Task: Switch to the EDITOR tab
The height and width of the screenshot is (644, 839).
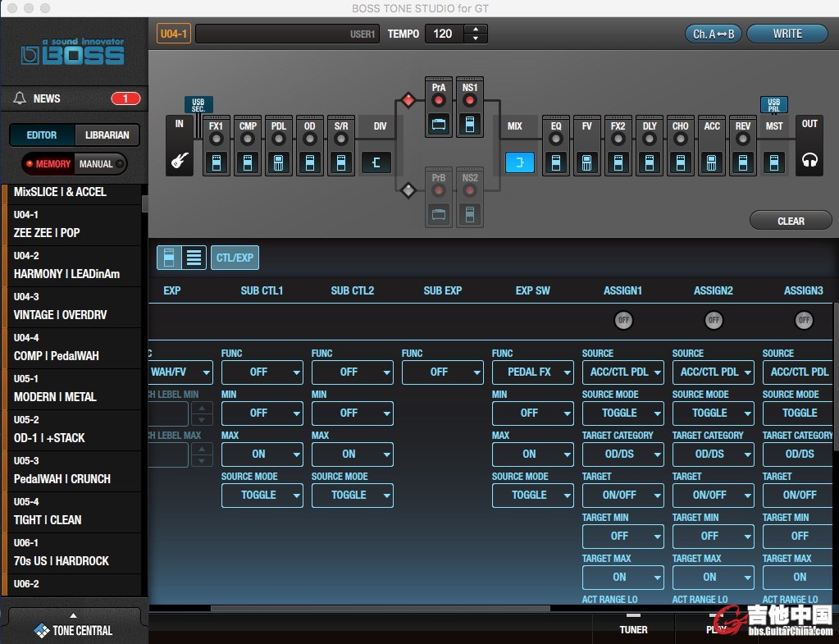Action: pyautogui.click(x=42, y=135)
